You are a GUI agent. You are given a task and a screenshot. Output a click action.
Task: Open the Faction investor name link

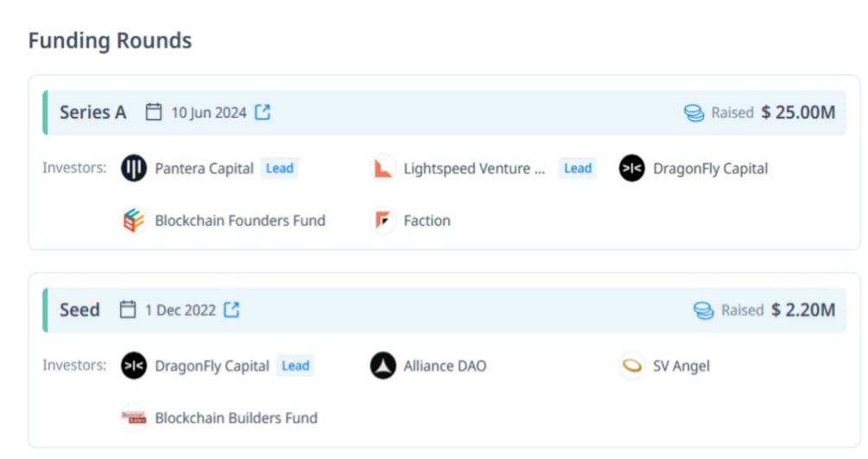coord(427,220)
